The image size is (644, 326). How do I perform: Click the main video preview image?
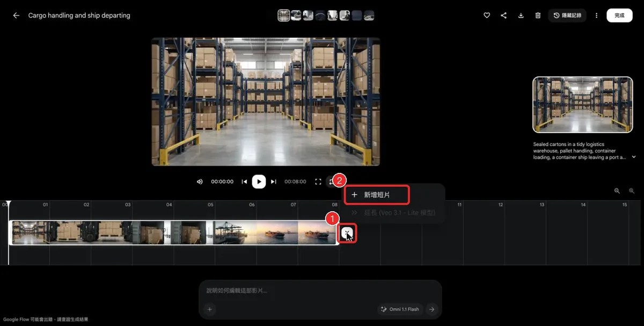266,102
